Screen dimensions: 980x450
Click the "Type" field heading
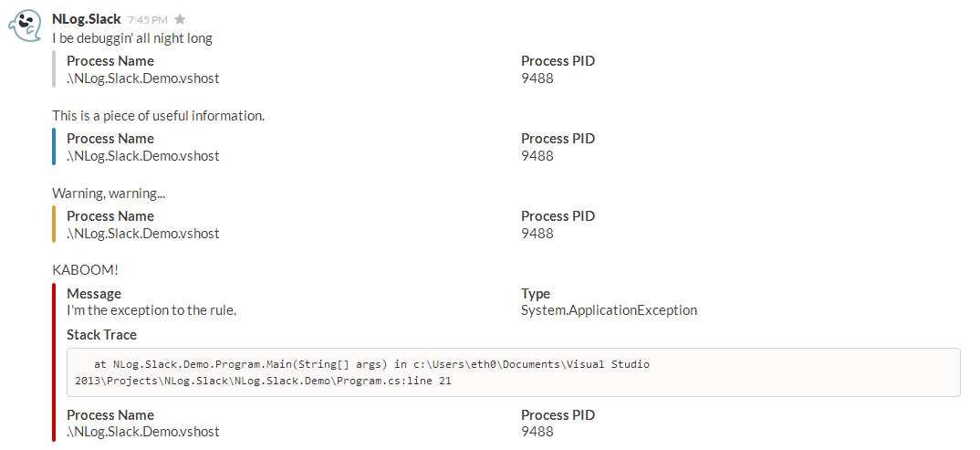(536, 294)
